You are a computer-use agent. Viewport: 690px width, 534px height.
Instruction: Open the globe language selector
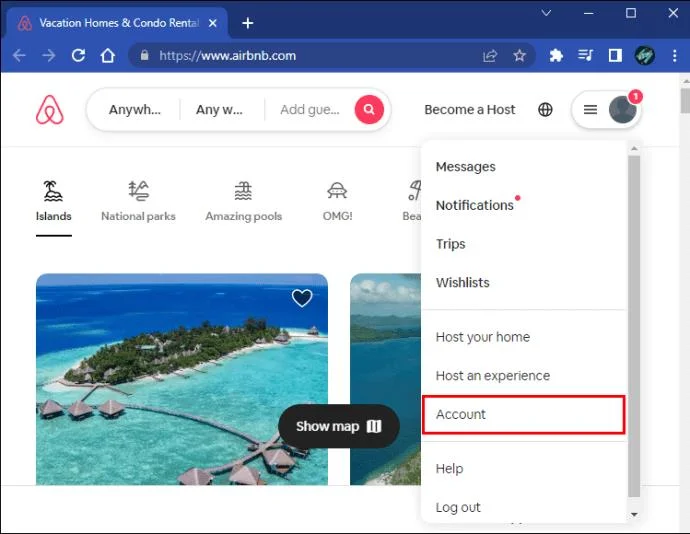point(545,110)
